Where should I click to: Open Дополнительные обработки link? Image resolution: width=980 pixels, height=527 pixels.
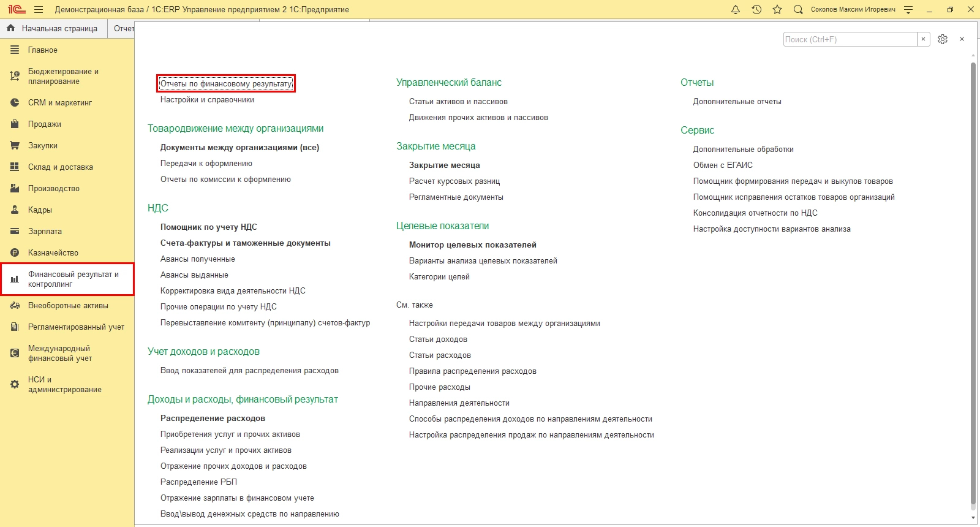(744, 150)
